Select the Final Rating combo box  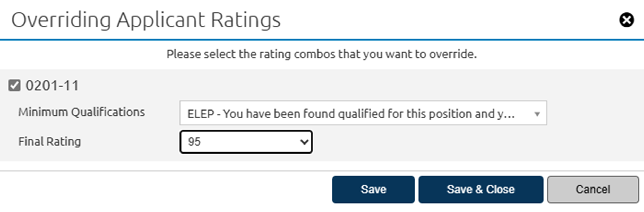click(246, 141)
